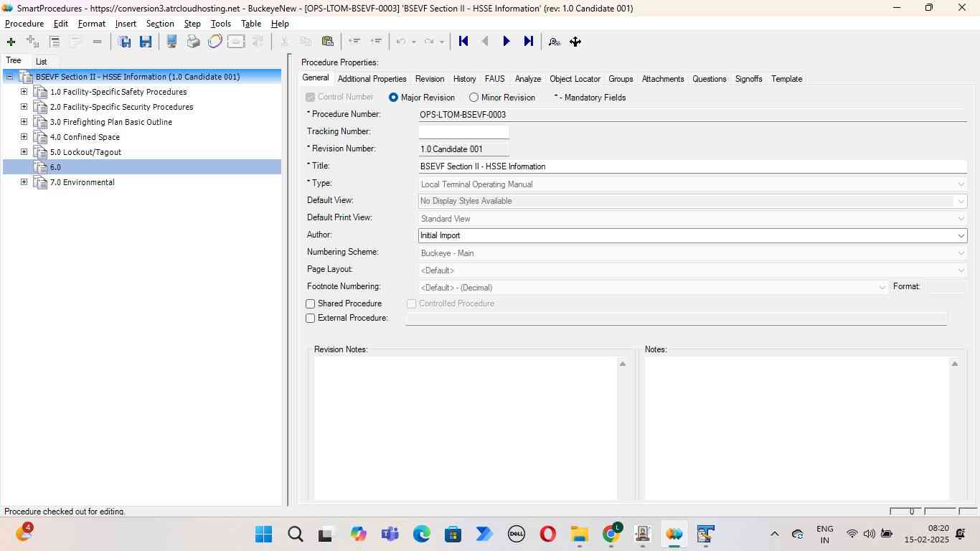
Task: Go to next item blue arrow
Action: (507, 42)
